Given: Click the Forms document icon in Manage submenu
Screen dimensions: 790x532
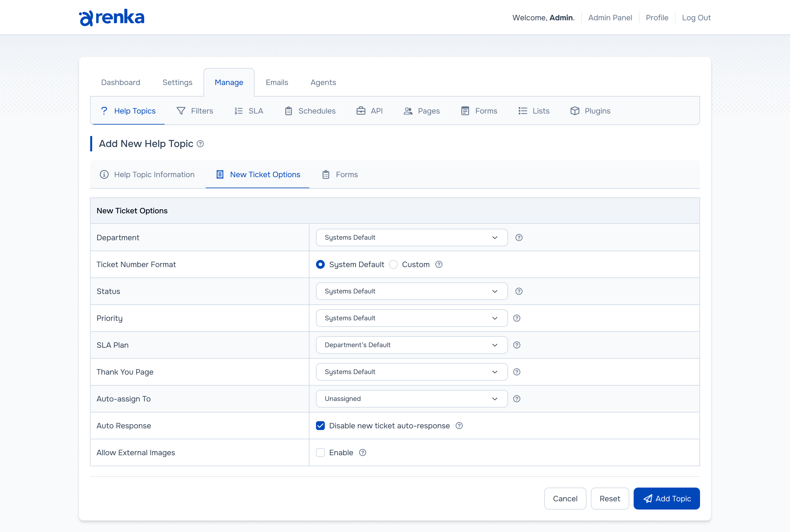Looking at the screenshot, I should (x=465, y=111).
